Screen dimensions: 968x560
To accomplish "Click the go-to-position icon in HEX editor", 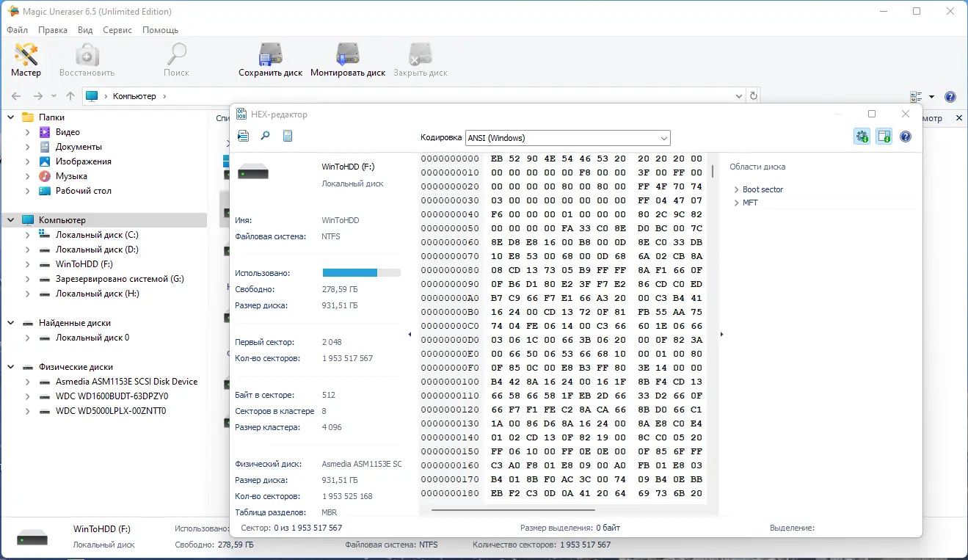I will tap(244, 136).
